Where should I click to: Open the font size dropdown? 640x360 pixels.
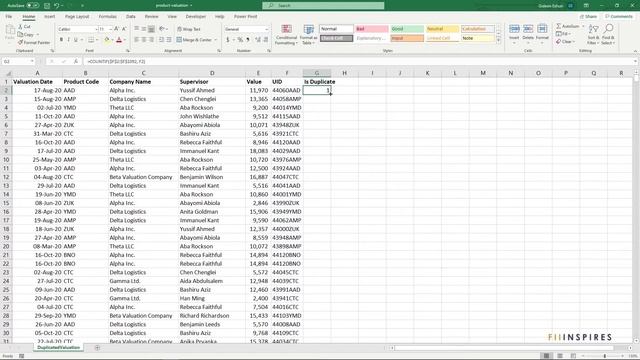click(111, 29)
